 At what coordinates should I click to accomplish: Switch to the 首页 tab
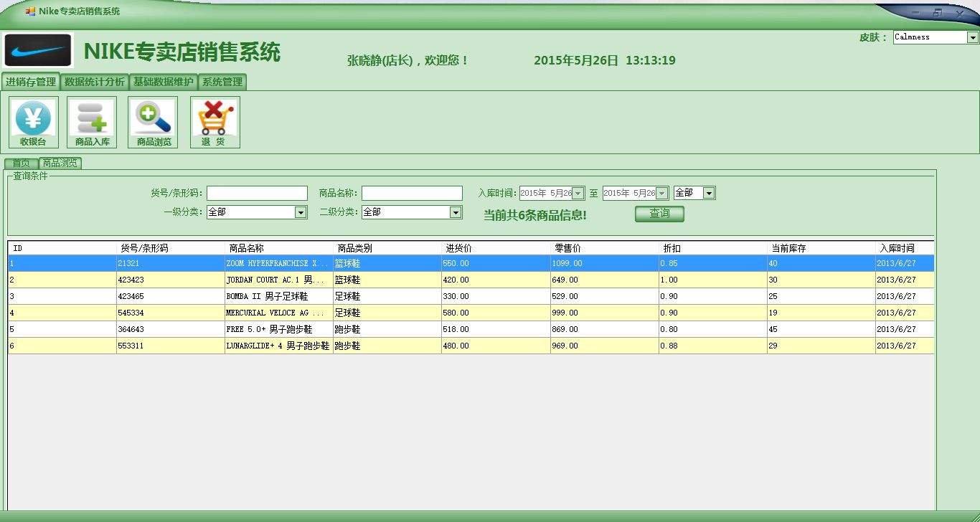click(x=21, y=163)
